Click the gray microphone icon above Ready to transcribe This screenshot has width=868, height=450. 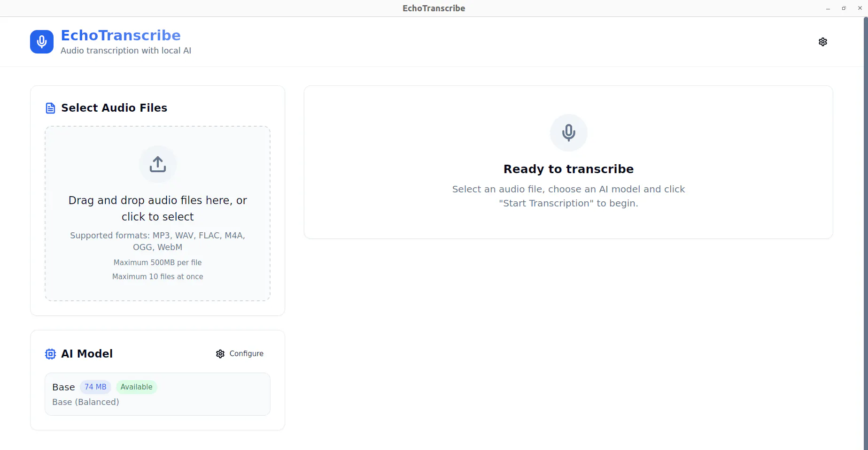568,133
